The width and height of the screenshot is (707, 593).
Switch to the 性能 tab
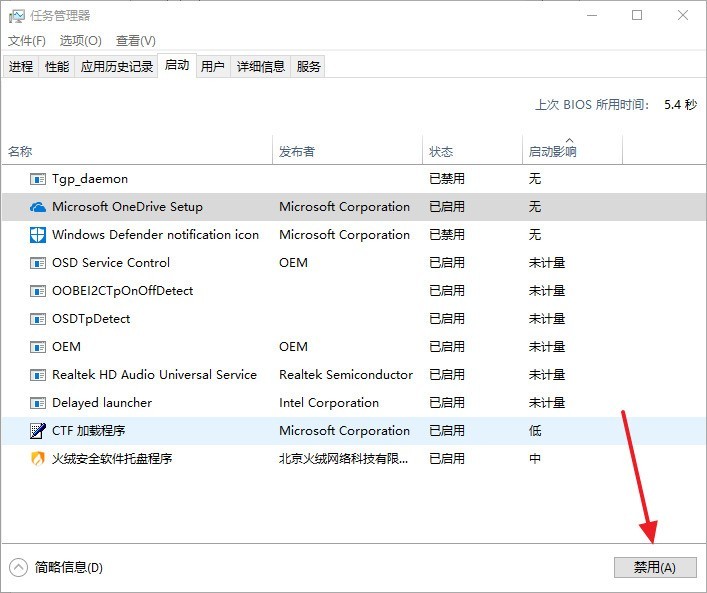pyautogui.click(x=57, y=67)
